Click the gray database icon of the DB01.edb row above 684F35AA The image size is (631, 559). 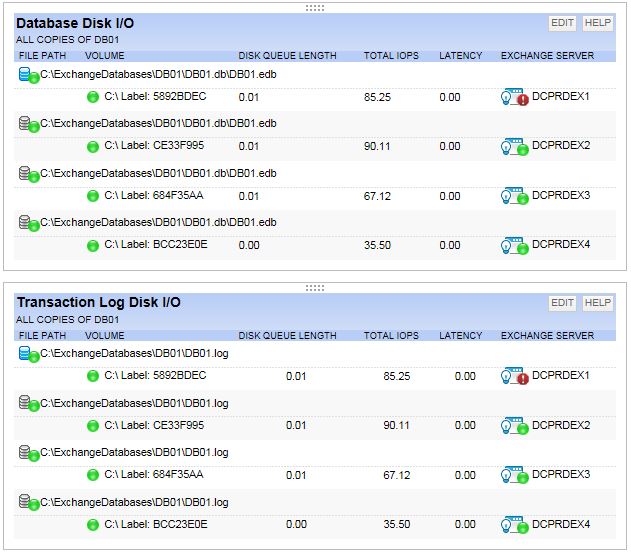(x=29, y=174)
